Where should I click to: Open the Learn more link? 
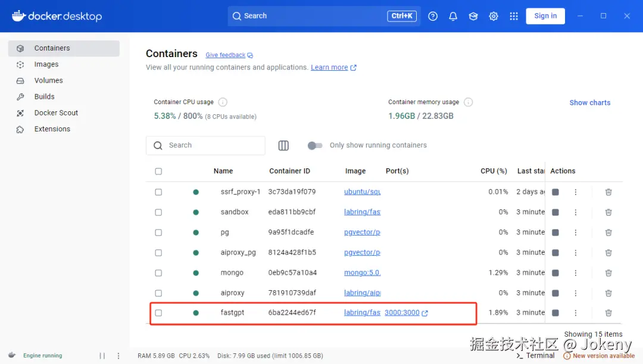coord(333,67)
